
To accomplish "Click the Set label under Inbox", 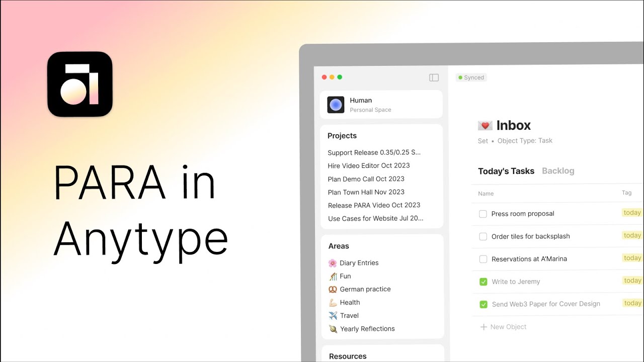I will click(483, 141).
